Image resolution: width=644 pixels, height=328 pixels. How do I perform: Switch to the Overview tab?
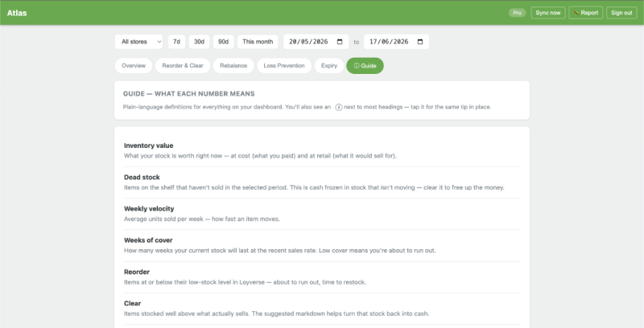coord(134,66)
